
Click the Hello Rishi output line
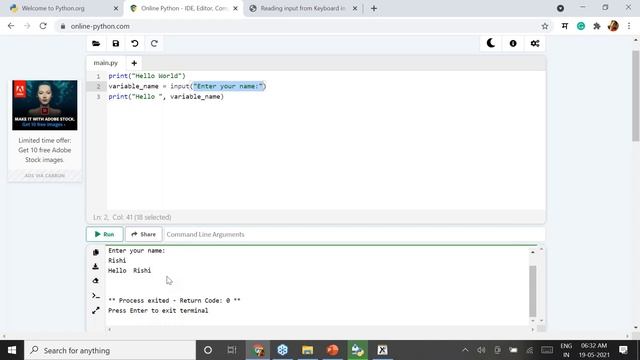[129, 271]
